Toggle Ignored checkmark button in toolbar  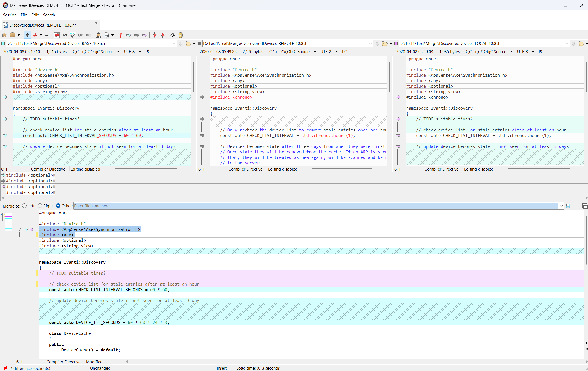click(x=73, y=35)
